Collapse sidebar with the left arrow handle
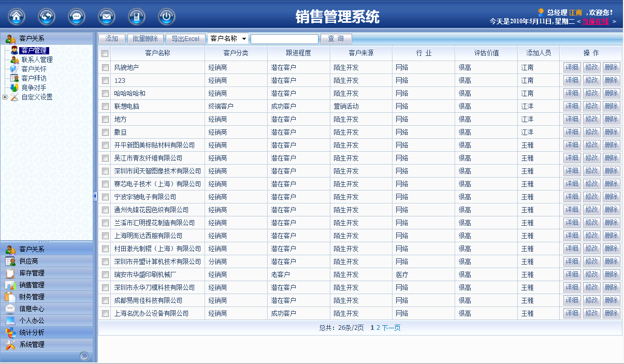 pos(95,196)
